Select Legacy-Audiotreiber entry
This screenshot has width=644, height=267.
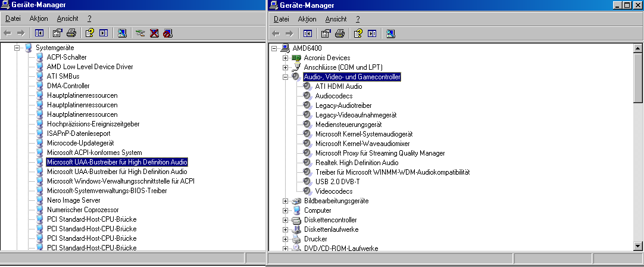[343, 105]
